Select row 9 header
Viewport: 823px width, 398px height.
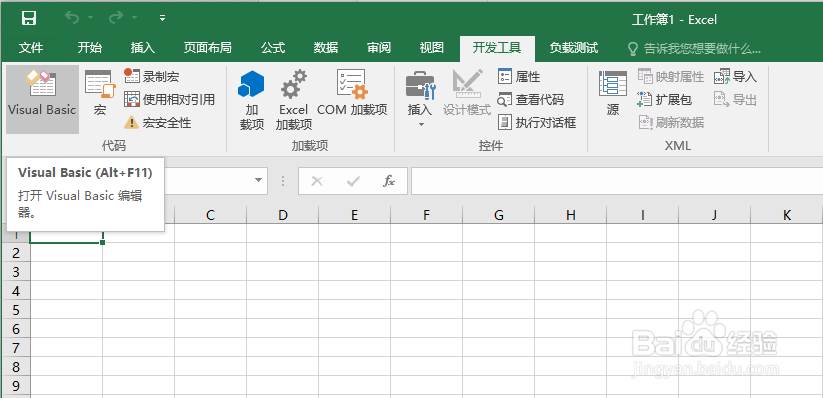pos(15,386)
